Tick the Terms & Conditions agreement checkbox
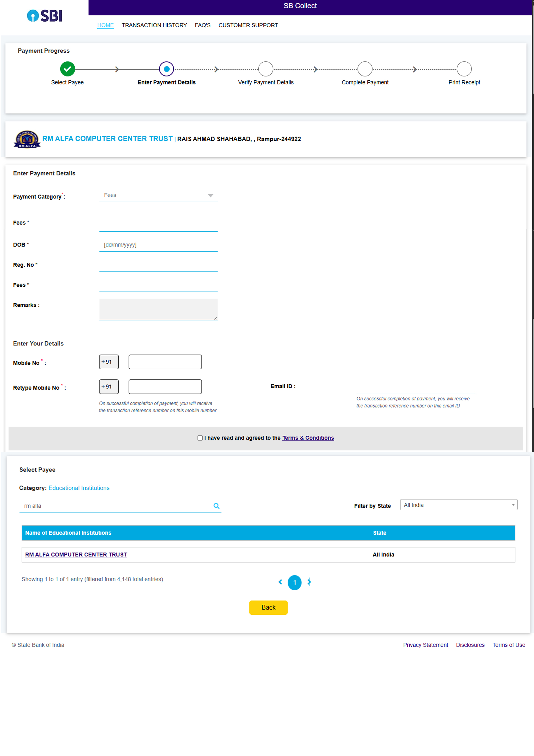 pyautogui.click(x=200, y=438)
